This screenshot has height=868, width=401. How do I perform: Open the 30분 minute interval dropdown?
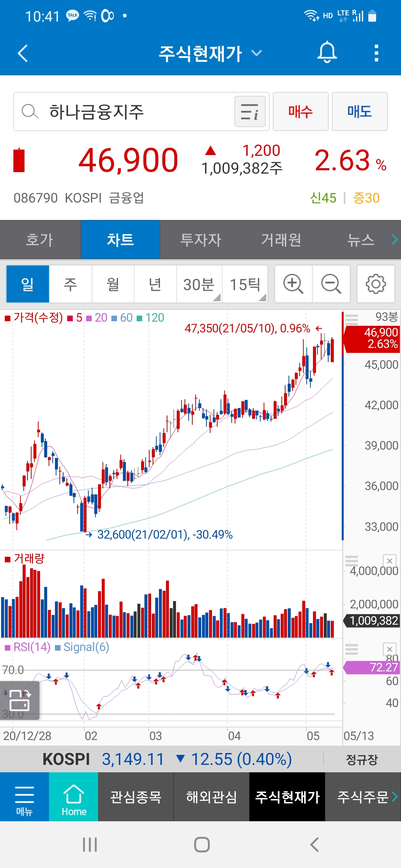pos(199,284)
